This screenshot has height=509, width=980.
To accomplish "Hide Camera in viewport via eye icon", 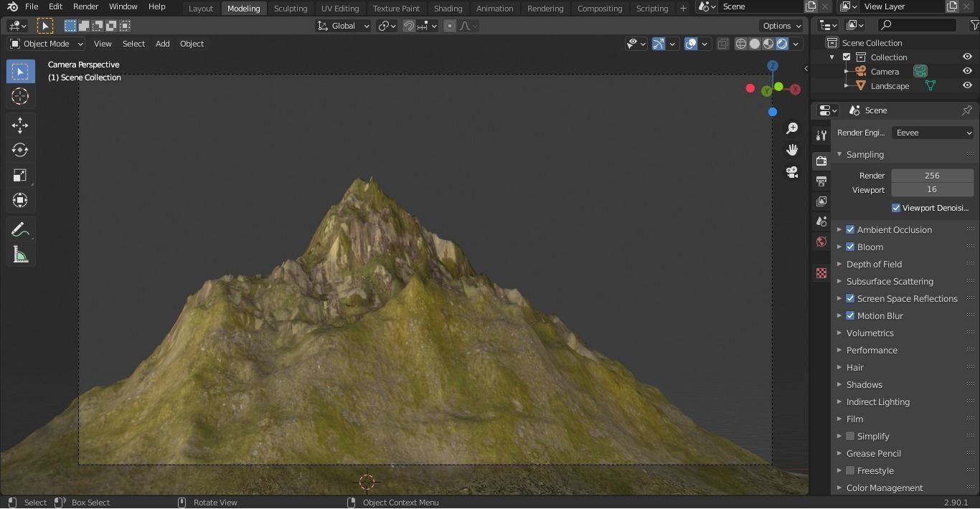I will 967,71.
